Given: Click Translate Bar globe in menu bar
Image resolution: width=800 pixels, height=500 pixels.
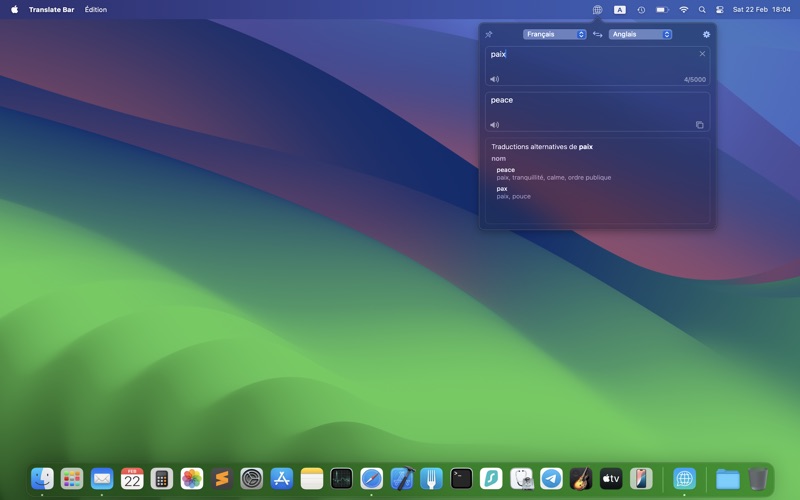Looking at the screenshot, I should (597, 9).
